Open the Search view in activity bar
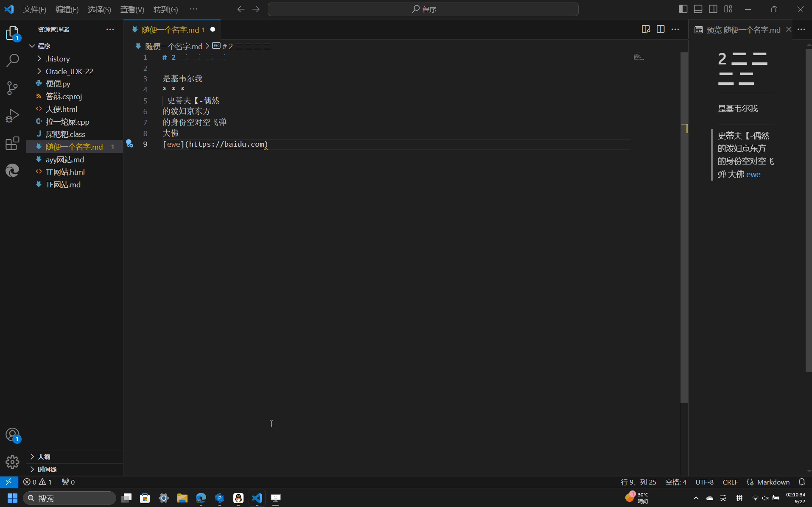The width and height of the screenshot is (812, 507). coord(13,61)
